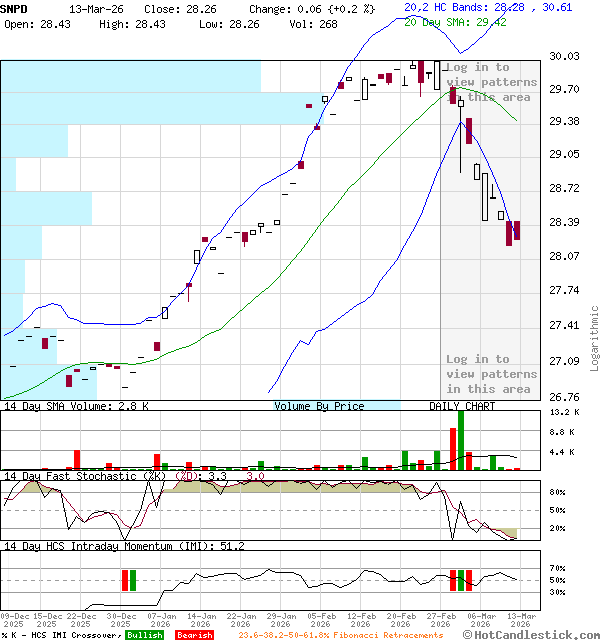
Task: Click the upper 'Log in to view patterns' message
Action: click(x=490, y=82)
